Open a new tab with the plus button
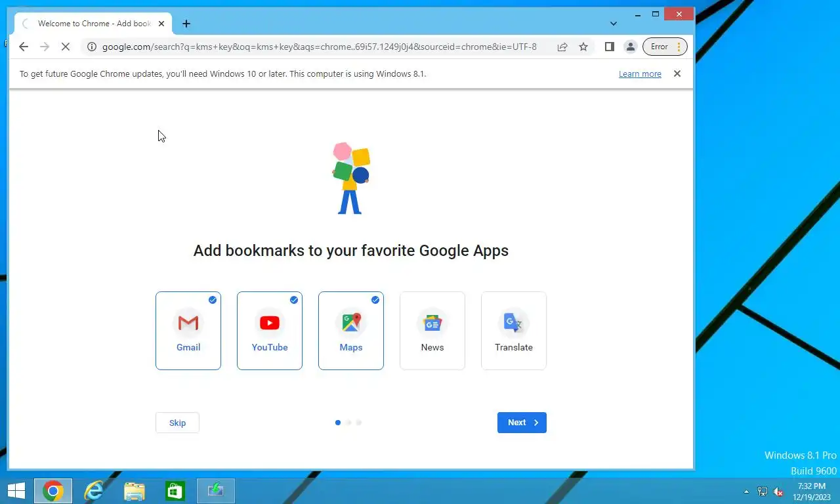Viewport: 840px width, 504px height. (186, 24)
